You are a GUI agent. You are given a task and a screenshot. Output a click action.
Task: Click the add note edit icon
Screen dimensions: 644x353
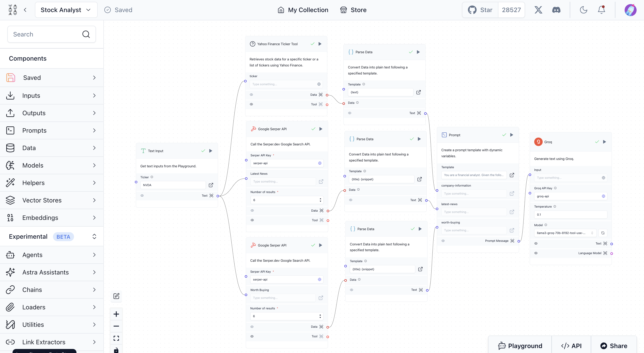click(x=116, y=296)
